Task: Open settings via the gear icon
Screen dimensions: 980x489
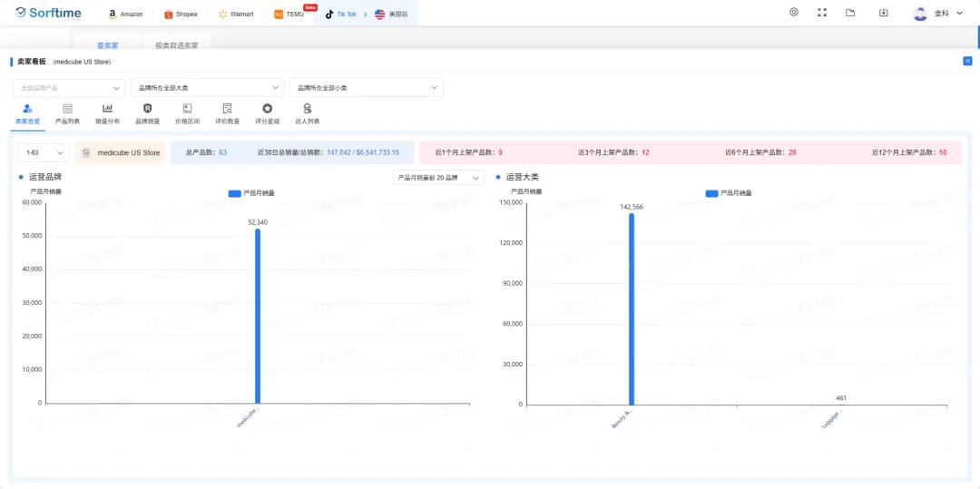Action: (x=794, y=13)
